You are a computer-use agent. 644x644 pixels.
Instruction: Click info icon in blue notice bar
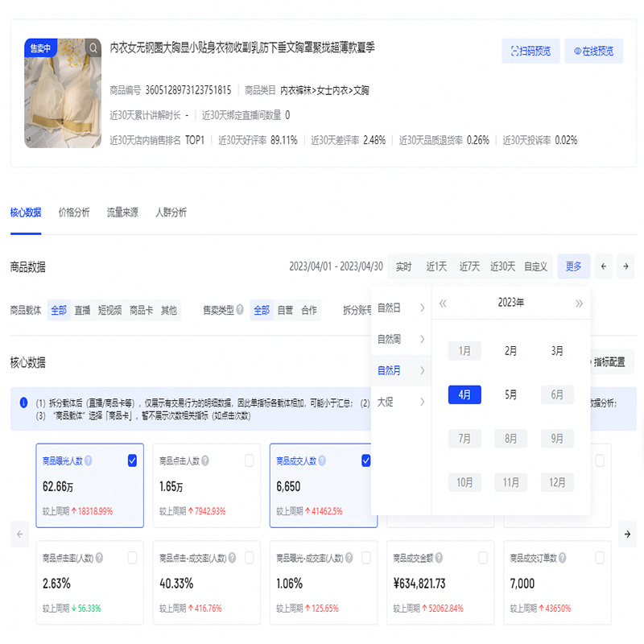[24, 403]
